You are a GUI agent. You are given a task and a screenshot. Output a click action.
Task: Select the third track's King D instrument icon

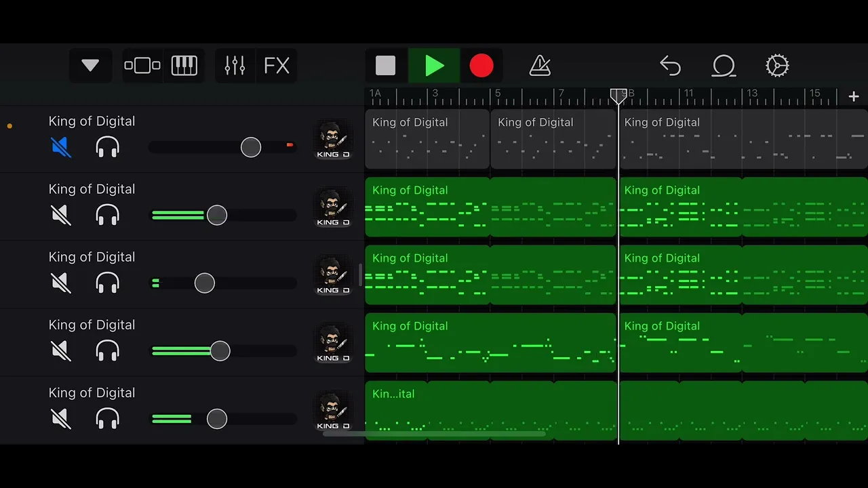333,275
